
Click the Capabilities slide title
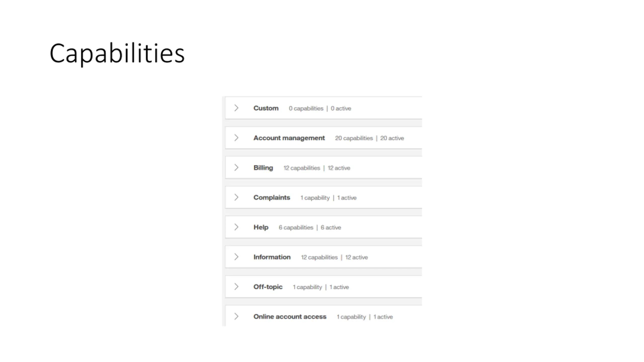tap(117, 54)
